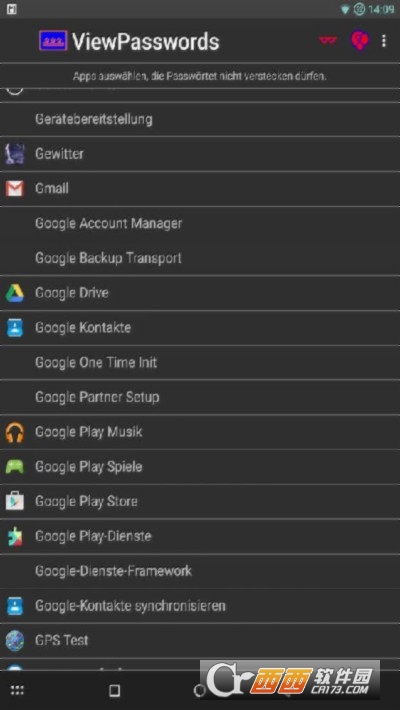400x710 pixels.
Task: Choose the Google Drive entry text
Action: [72, 293]
